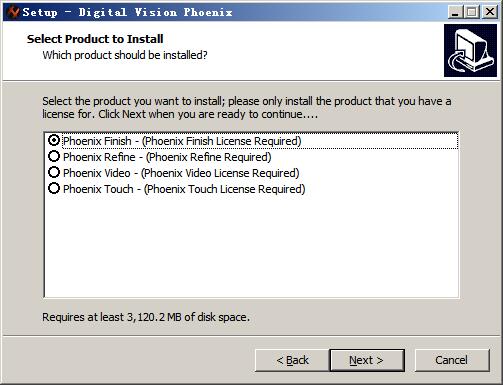This screenshot has width=503, height=385.
Task: Select the Phoenix Finish radio button
Action: tap(54, 140)
